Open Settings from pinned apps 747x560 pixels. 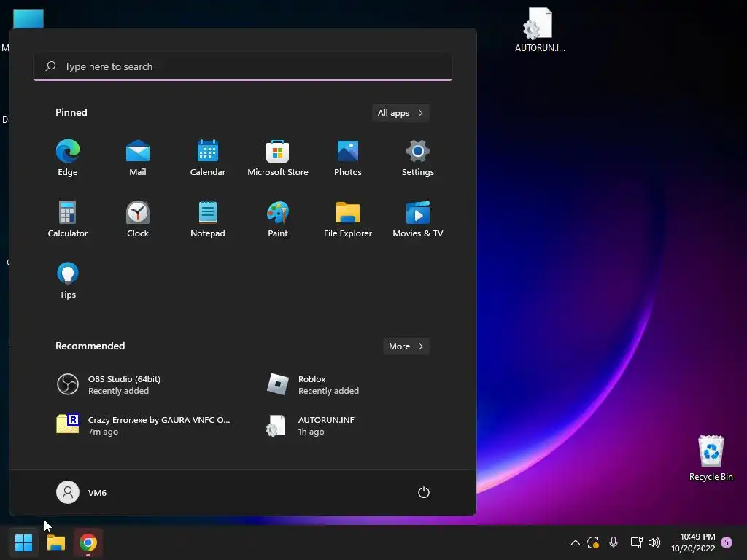(418, 158)
